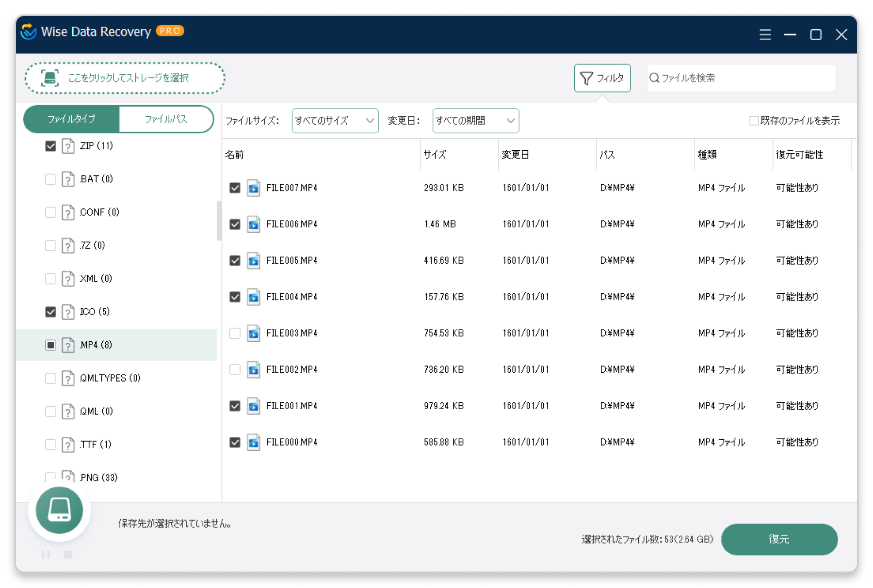Uncheck the .ZIP (11) checkbox
The image size is (873, 588).
[50, 146]
